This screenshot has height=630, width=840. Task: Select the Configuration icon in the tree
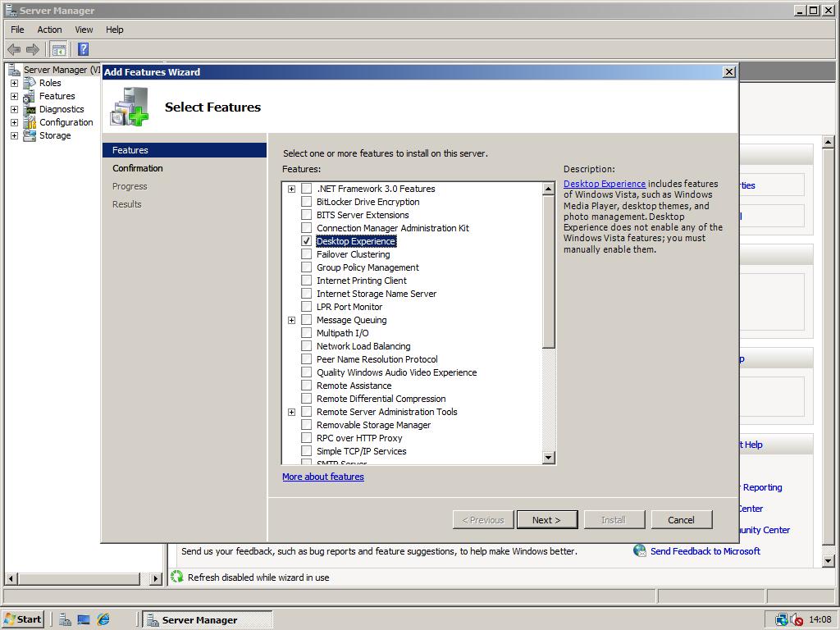30,123
